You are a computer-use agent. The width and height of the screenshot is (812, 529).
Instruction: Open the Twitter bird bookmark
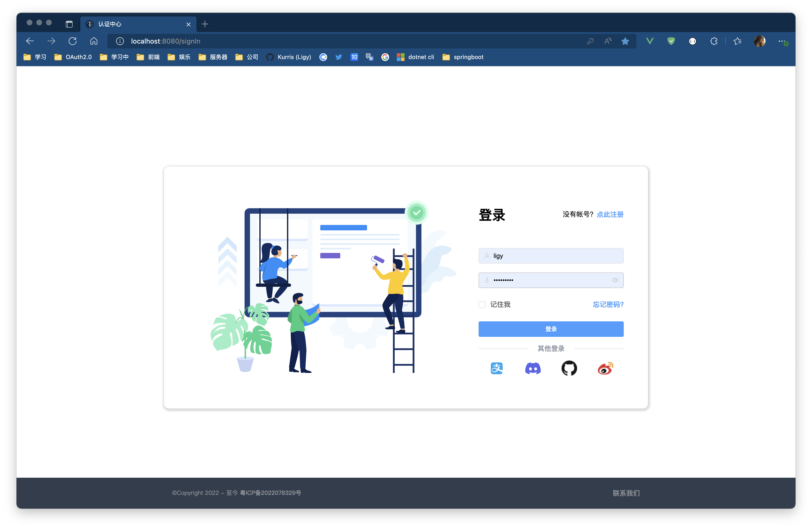pos(338,57)
